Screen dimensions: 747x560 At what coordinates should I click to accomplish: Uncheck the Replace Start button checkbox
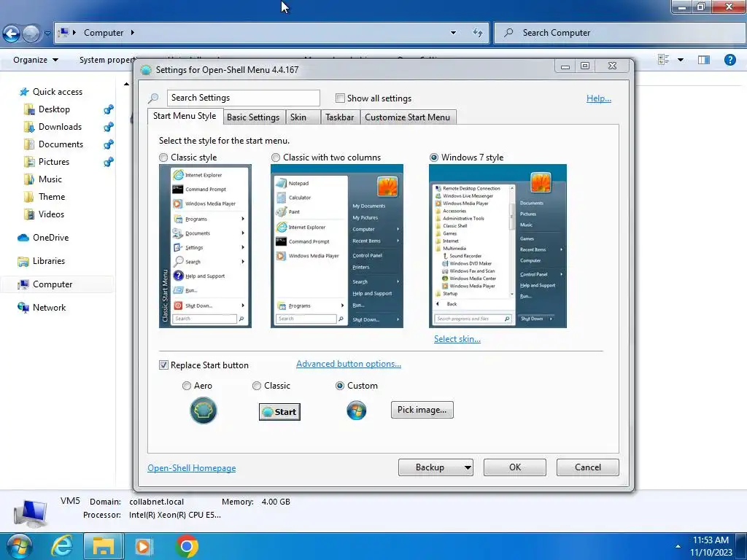pos(163,365)
